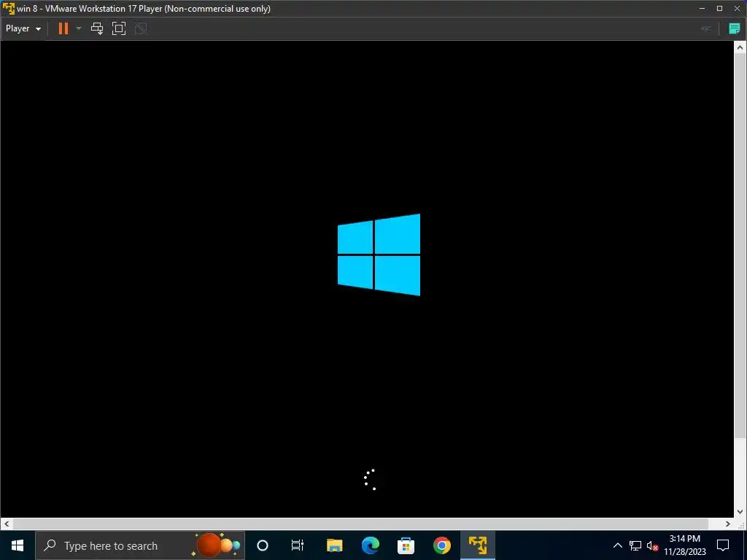Click the horizontal scrollbar right arrow
The width and height of the screenshot is (747, 560).
tap(728, 524)
